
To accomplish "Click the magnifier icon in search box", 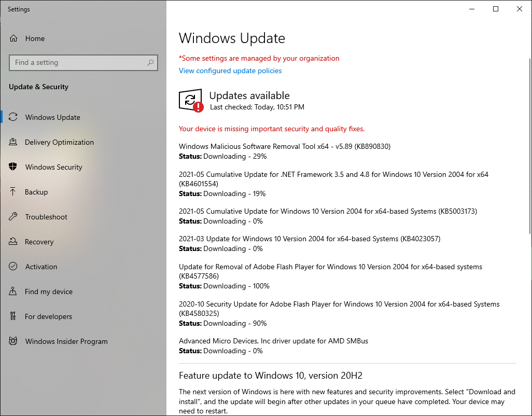I will coord(150,63).
